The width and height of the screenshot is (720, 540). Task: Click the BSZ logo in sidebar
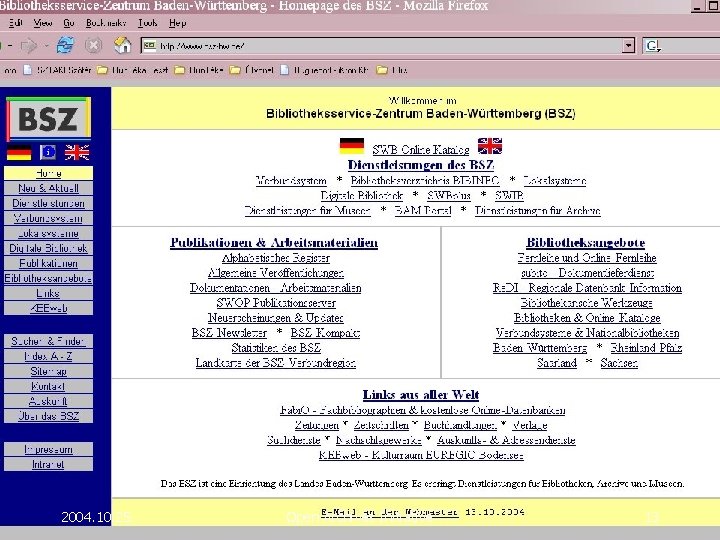point(48,119)
